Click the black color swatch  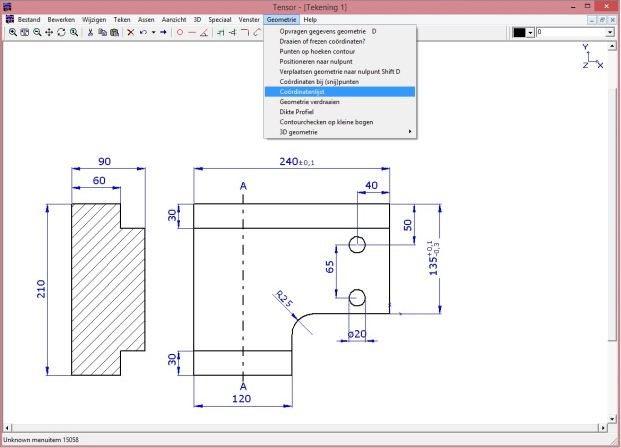pyautogui.click(x=519, y=32)
